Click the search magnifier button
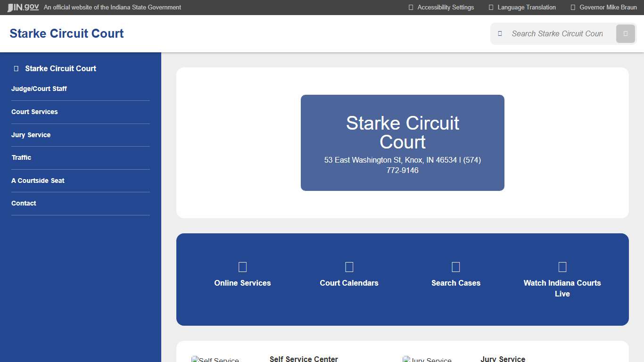This screenshot has width=644, height=362. point(625,33)
